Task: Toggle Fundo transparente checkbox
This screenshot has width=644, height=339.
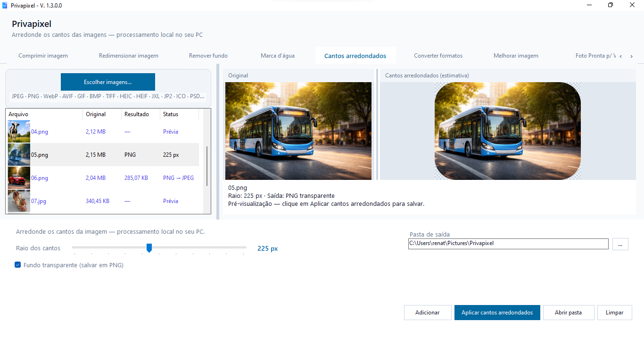Action: (x=18, y=265)
